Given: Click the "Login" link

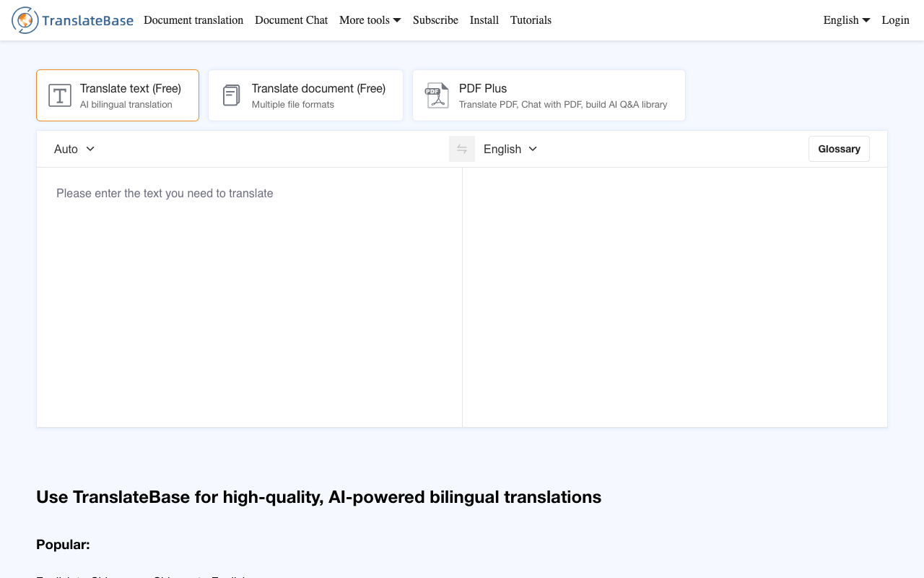Looking at the screenshot, I should pyautogui.click(x=895, y=20).
